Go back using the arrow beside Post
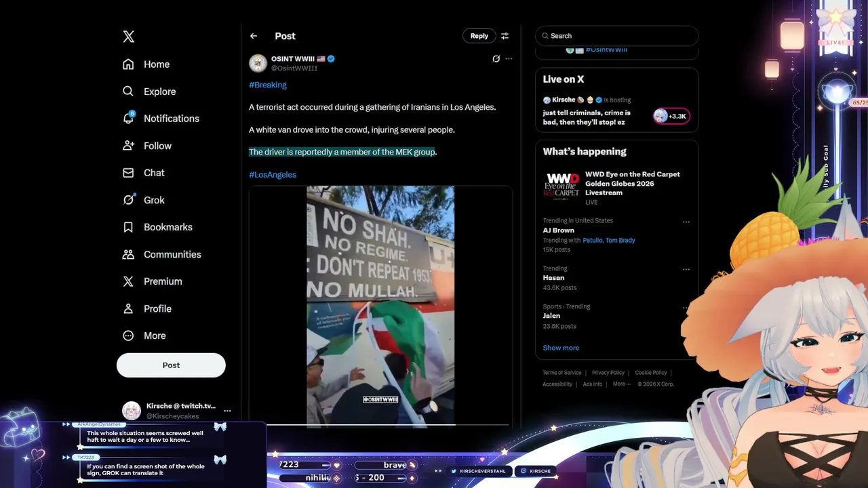 point(254,36)
